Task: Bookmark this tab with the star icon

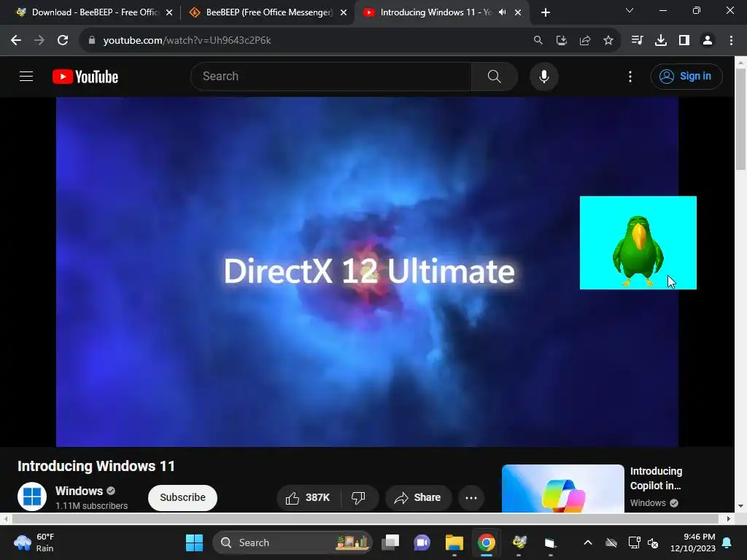Action: point(608,41)
